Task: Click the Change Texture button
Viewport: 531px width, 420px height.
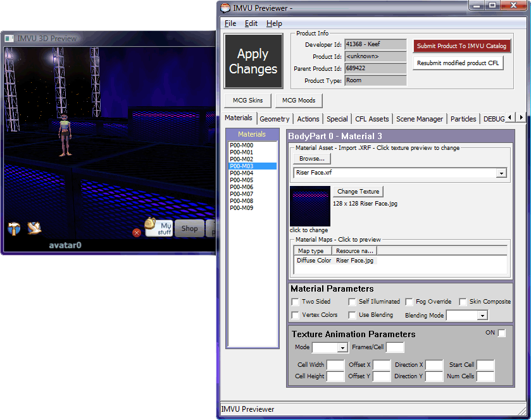Action: (358, 191)
